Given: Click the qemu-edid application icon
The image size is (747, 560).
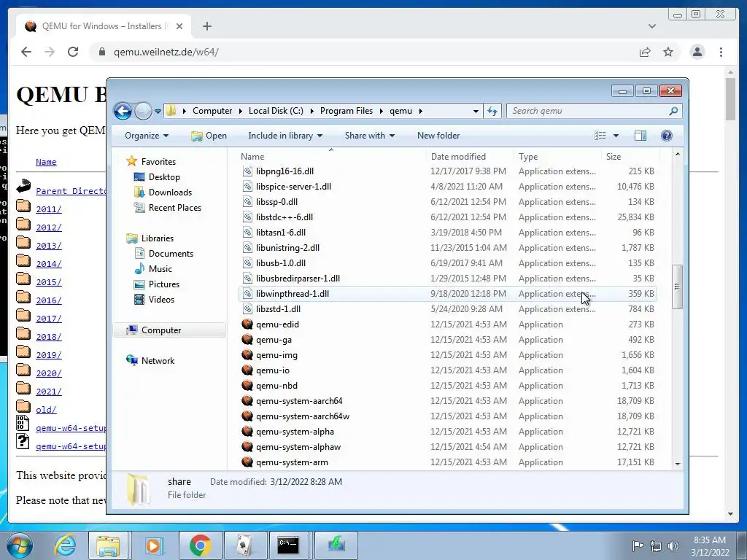Looking at the screenshot, I should tap(247, 324).
